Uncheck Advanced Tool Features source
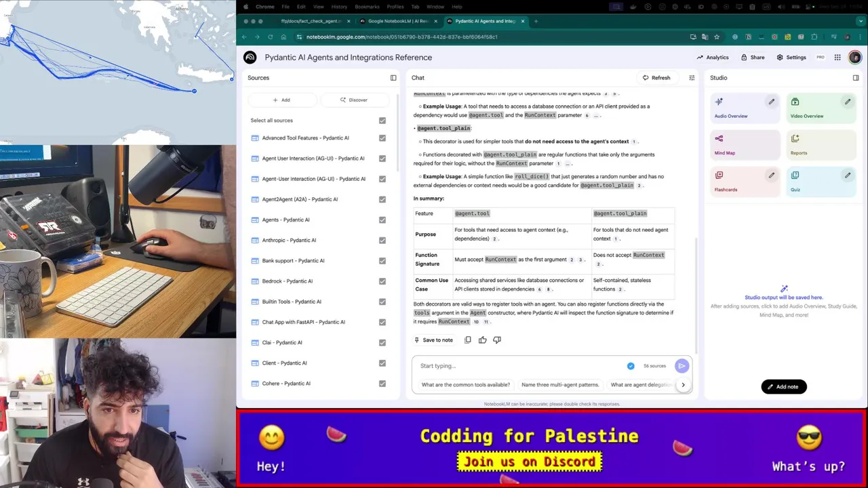Image resolution: width=868 pixels, height=488 pixels. pyautogui.click(x=382, y=138)
